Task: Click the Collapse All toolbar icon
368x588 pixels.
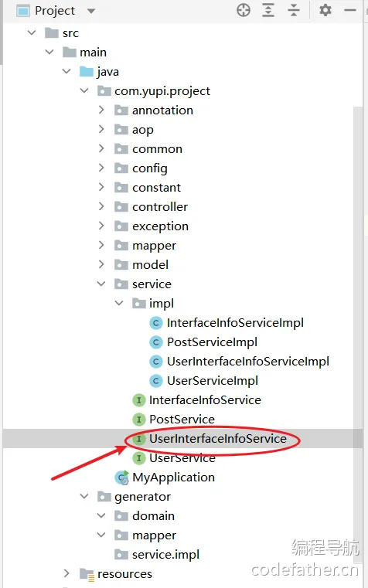Action: pos(294,10)
